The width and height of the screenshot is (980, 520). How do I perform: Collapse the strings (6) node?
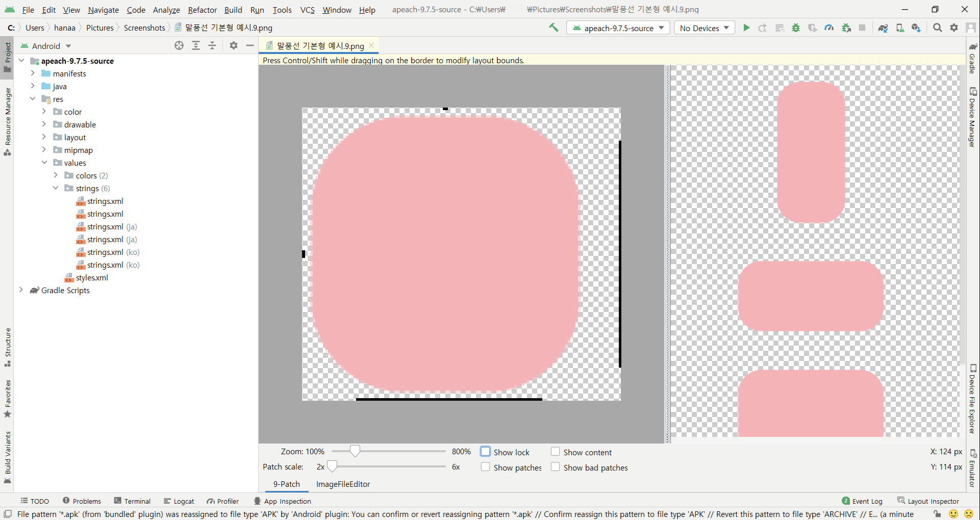[56, 188]
